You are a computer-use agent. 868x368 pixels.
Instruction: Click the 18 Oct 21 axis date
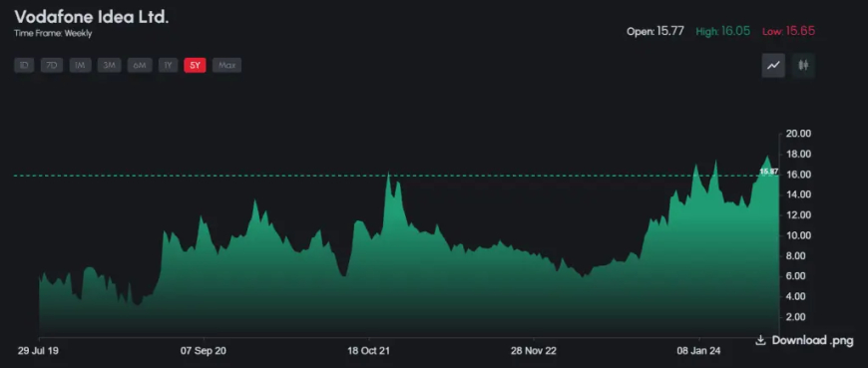[x=369, y=351]
